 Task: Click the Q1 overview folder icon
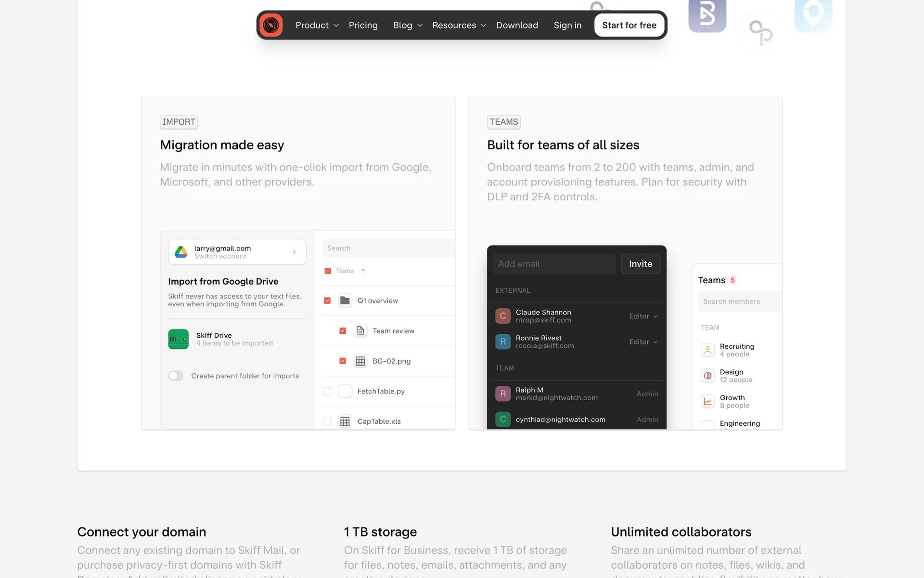point(345,301)
